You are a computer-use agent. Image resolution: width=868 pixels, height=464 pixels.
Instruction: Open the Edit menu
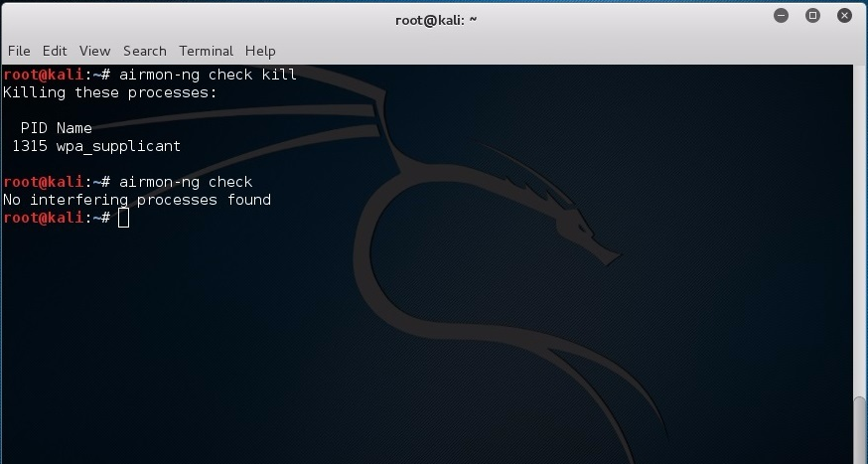click(x=55, y=51)
